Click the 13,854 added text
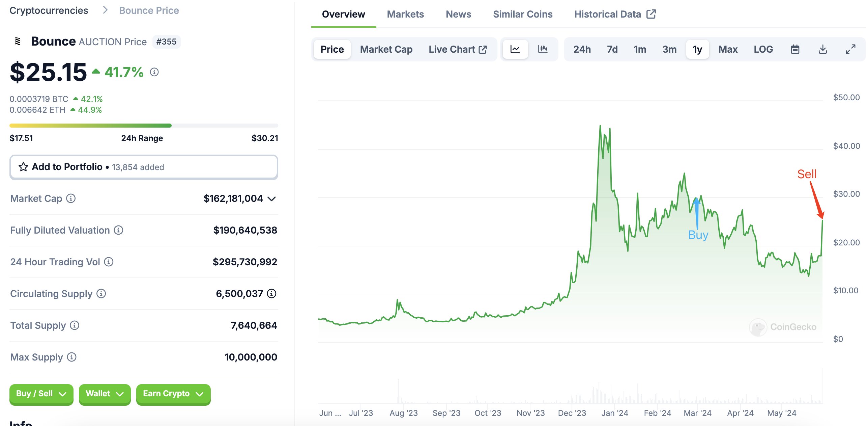868x426 pixels. pyautogui.click(x=138, y=167)
